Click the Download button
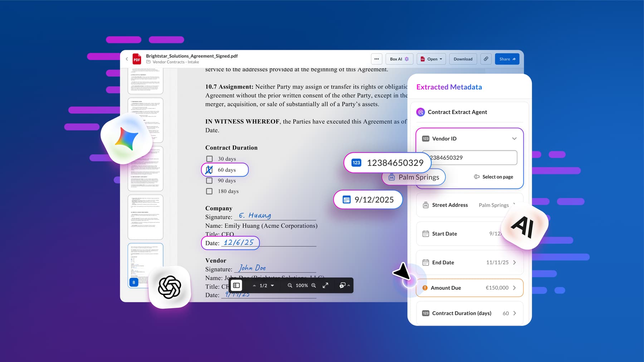This screenshot has height=362, width=644. click(x=463, y=59)
